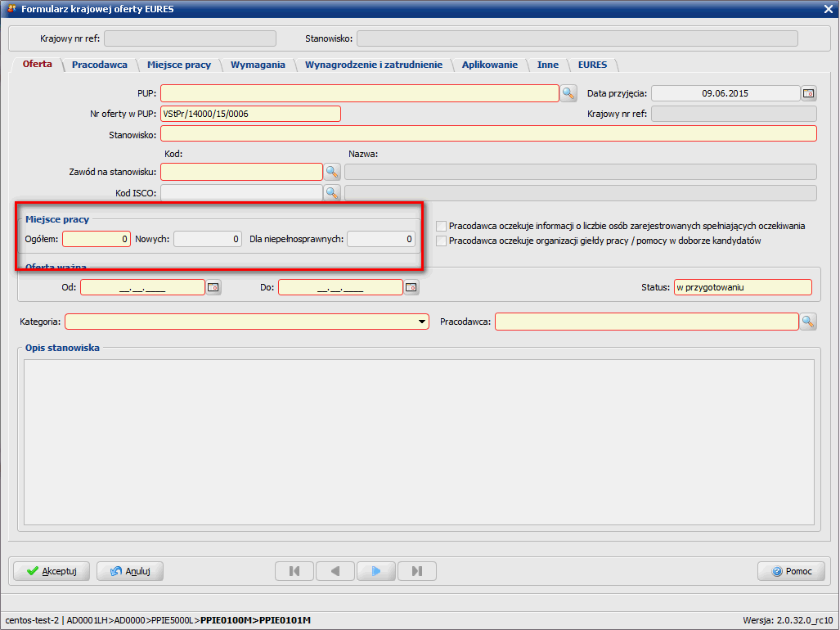Click the application icon in title bar
The width and height of the screenshot is (840, 630).
[11, 9]
